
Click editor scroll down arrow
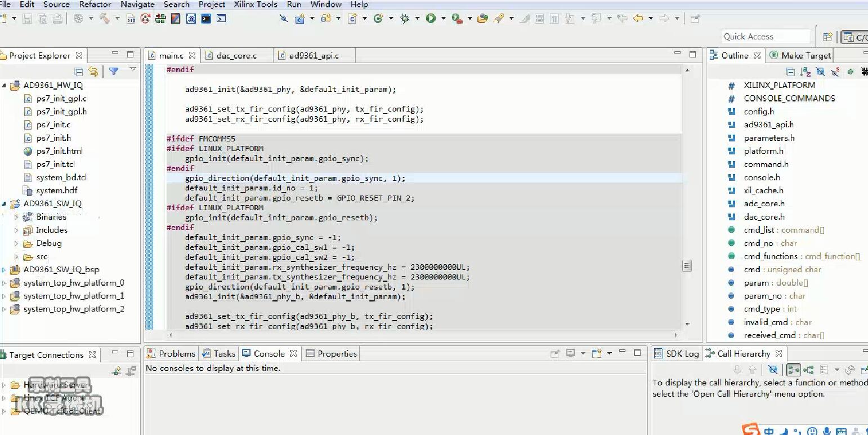coord(687,324)
